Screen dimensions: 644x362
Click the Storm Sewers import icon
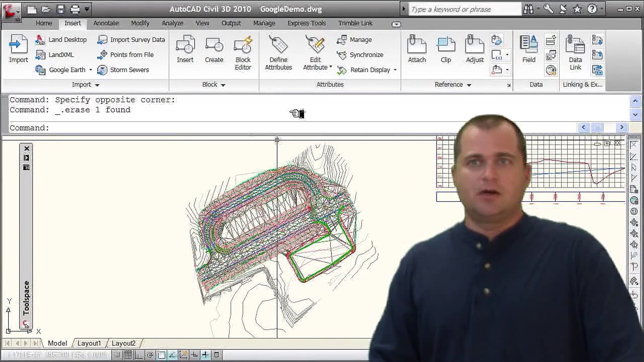click(102, 70)
